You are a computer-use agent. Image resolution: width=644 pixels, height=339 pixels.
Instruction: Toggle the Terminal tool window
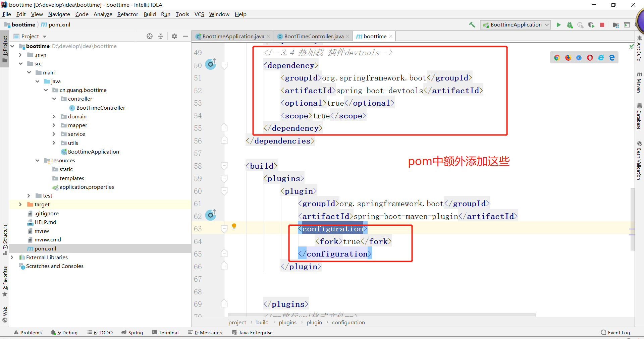[165, 333]
